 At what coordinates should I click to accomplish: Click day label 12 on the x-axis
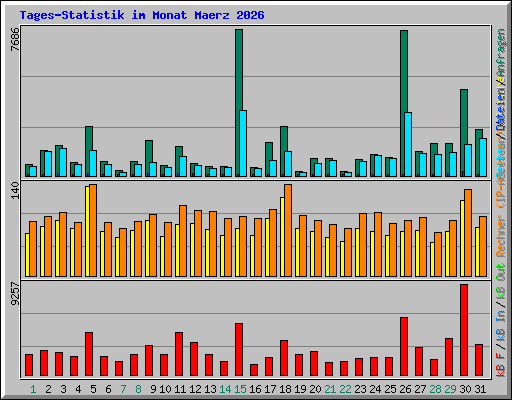point(195,389)
